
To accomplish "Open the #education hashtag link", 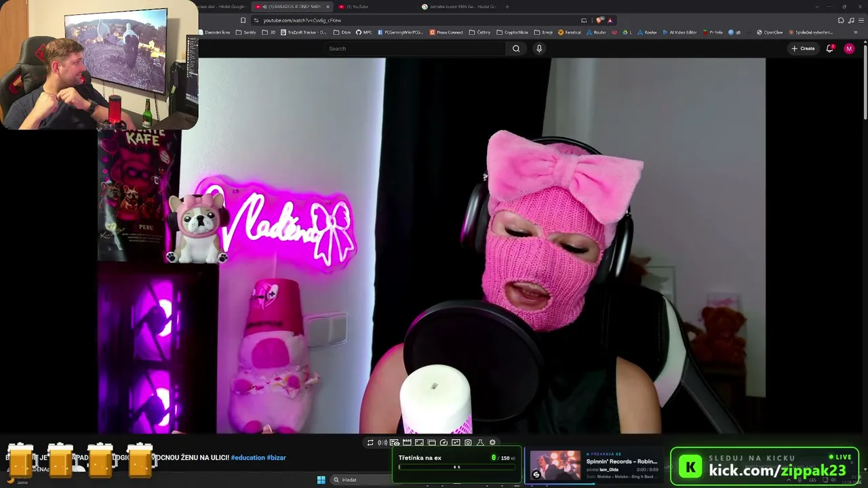I will pyautogui.click(x=248, y=457).
